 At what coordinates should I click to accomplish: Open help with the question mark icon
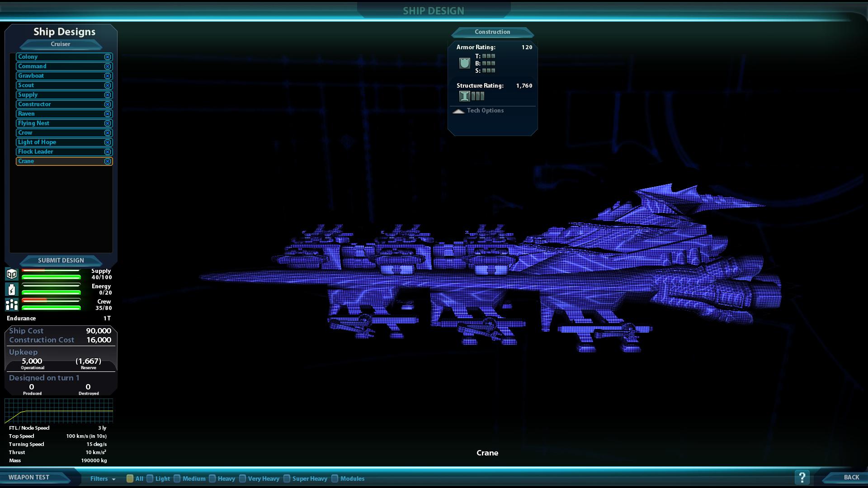802,477
